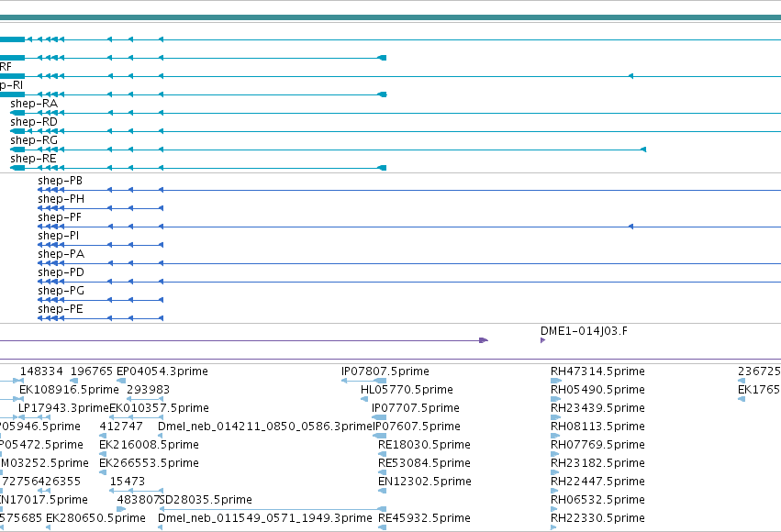Click the LP17943.3prime EST label

(63, 408)
